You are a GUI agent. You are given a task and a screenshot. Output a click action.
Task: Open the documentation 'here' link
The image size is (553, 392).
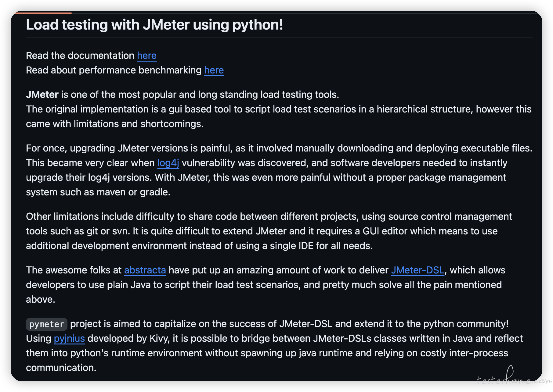pos(146,56)
